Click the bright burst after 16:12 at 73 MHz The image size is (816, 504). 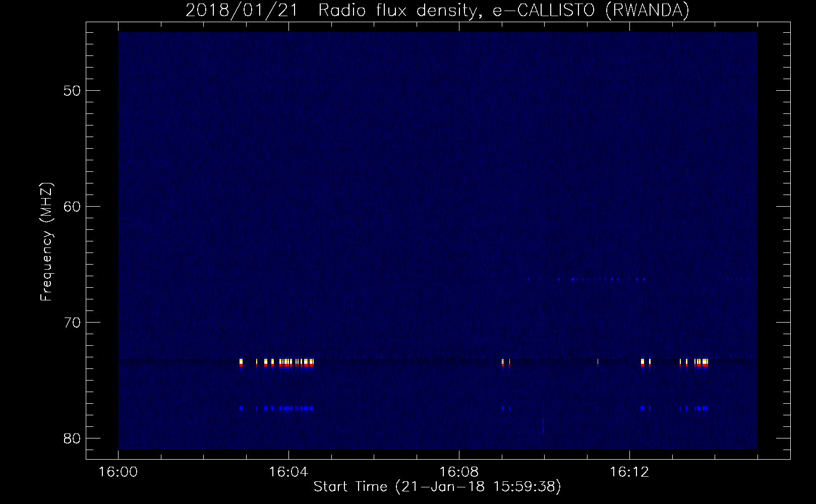[x=675, y=363]
